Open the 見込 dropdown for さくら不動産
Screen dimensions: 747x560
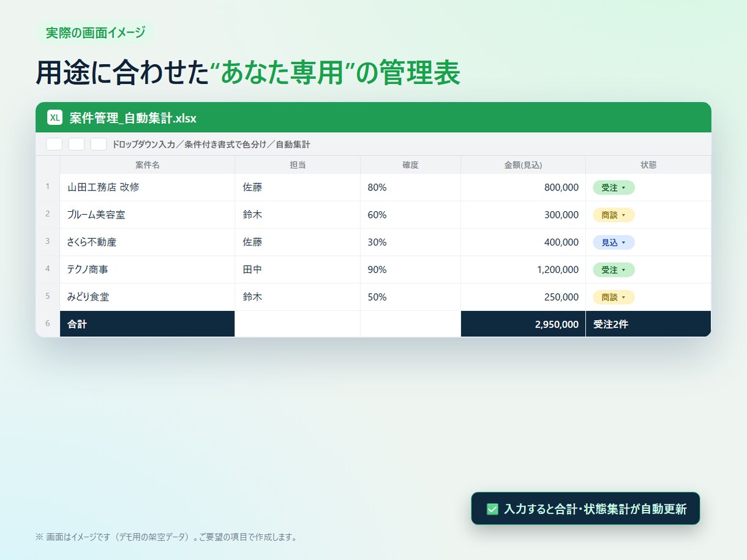tap(614, 242)
